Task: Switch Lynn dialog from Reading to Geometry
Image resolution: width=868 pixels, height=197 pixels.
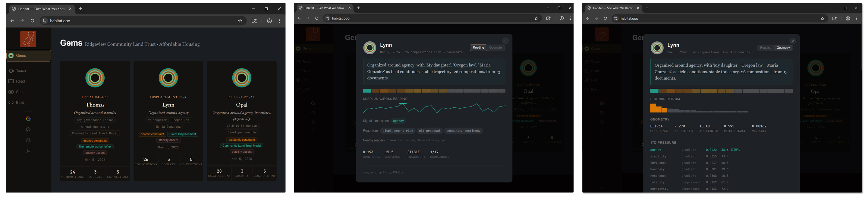Action: point(496,48)
